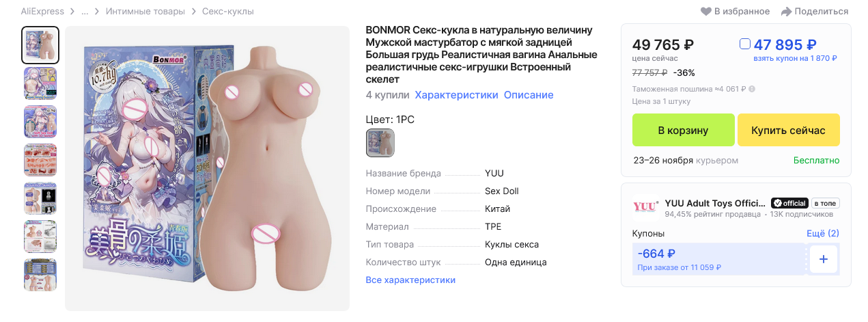The height and width of the screenshot is (322, 868).
Task: Show Все характеристики list
Action: tap(410, 280)
